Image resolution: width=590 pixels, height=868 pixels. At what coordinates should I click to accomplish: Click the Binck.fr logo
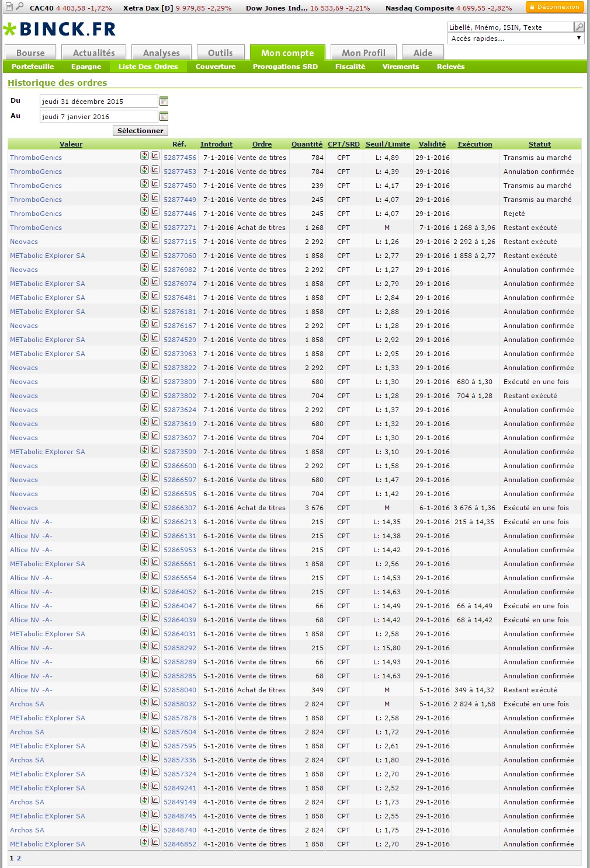click(60, 29)
